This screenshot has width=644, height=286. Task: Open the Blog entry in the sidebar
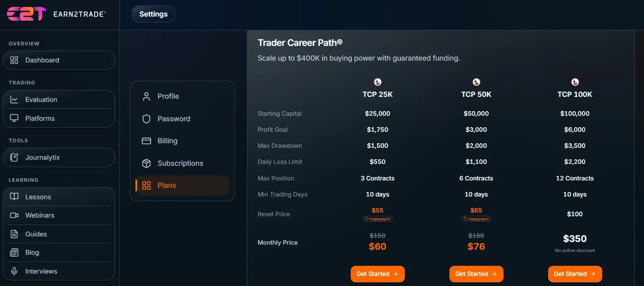32,252
